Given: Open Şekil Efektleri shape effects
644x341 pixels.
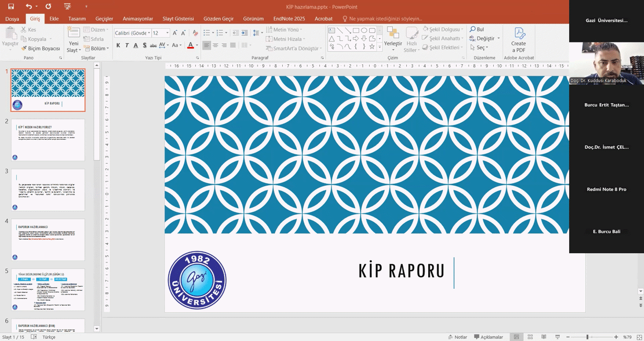Looking at the screenshot, I should click(442, 48).
